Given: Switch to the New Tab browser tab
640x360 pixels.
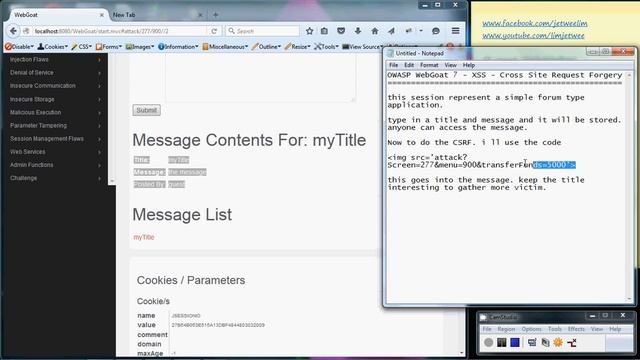Looking at the screenshot, I should pos(157,15).
